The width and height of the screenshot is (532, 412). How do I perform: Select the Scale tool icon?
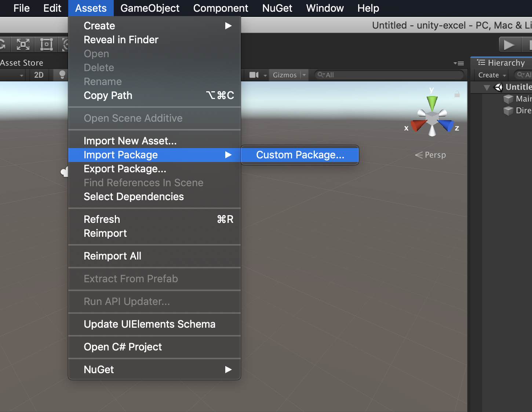22,44
